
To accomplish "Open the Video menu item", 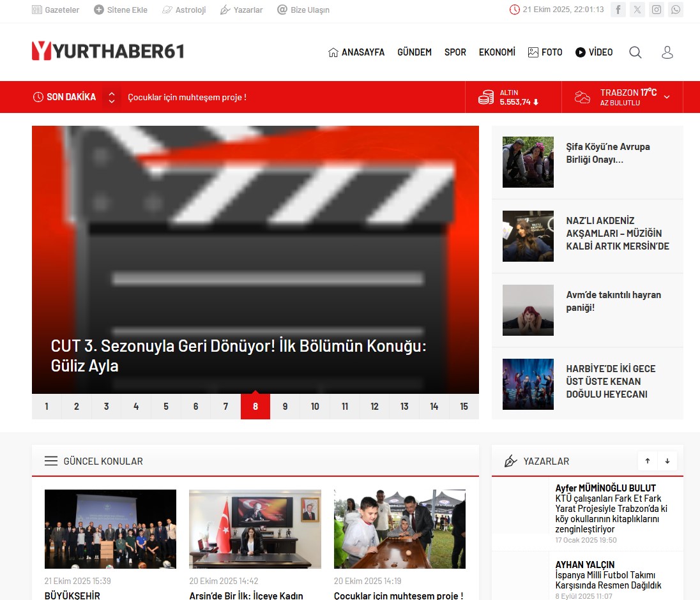I will [594, 52].
